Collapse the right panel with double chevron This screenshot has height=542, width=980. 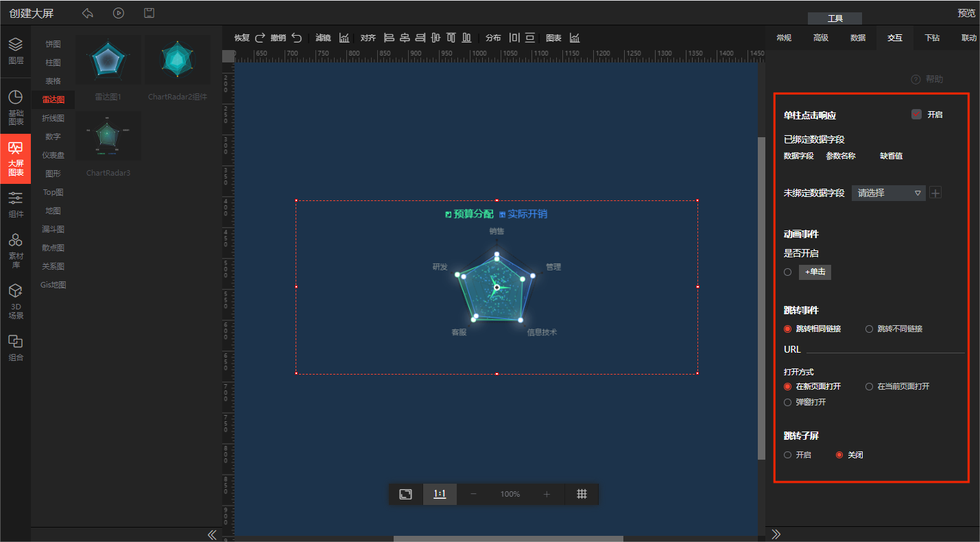(776, 534)
